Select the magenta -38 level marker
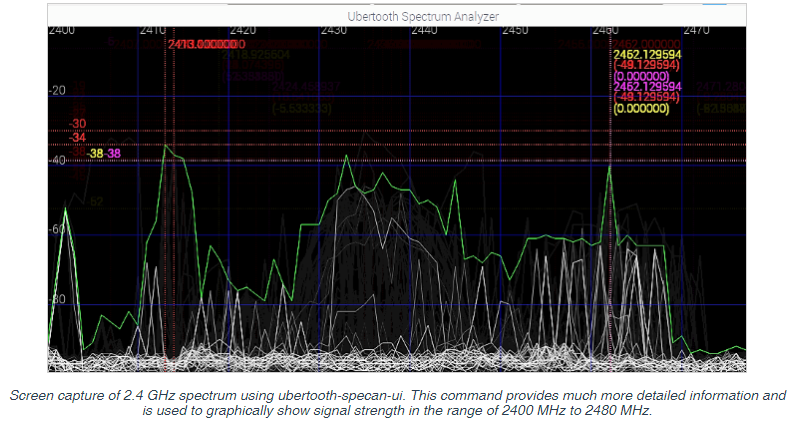 point(113,154)
